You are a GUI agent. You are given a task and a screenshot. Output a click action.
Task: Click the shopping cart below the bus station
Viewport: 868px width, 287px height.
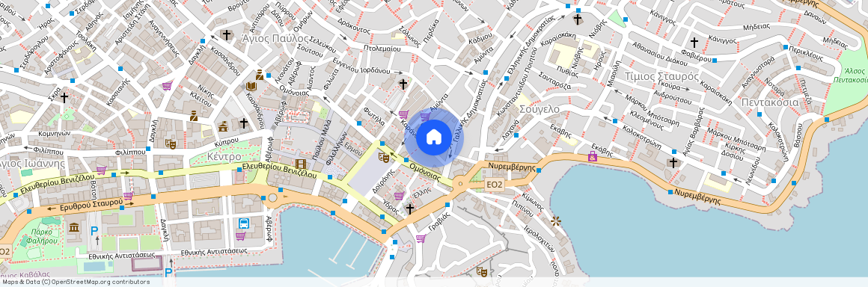pyautogui.click(x=240, y=236)
